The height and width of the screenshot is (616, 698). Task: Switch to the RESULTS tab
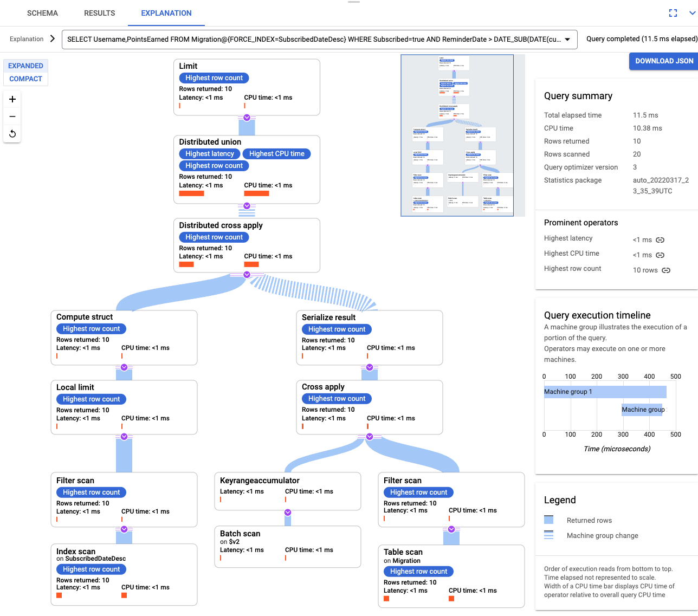pyautogui.click(x=99, y=12)
